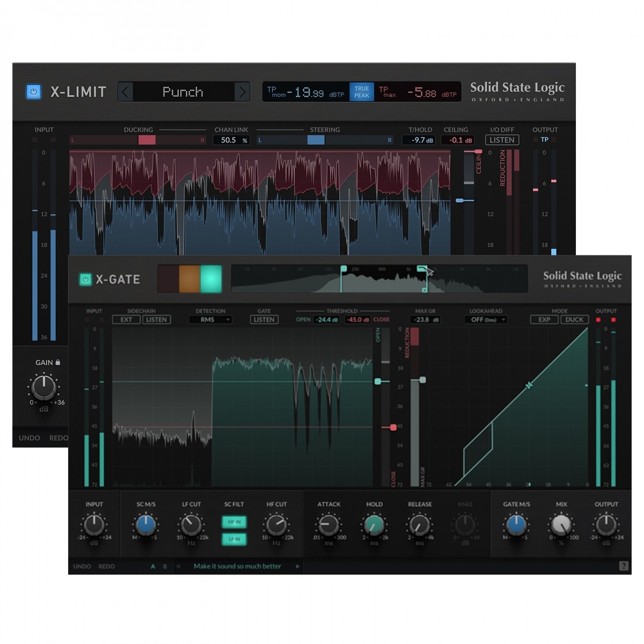Select the B comparison slot
Image resolution: width=644 pixels, height=644 pixels.
(x=165, y=566)
